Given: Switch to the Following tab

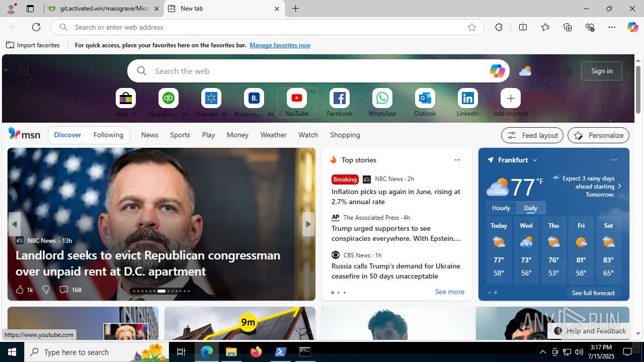Looking at the screenshot, I should tap(108, 135).
